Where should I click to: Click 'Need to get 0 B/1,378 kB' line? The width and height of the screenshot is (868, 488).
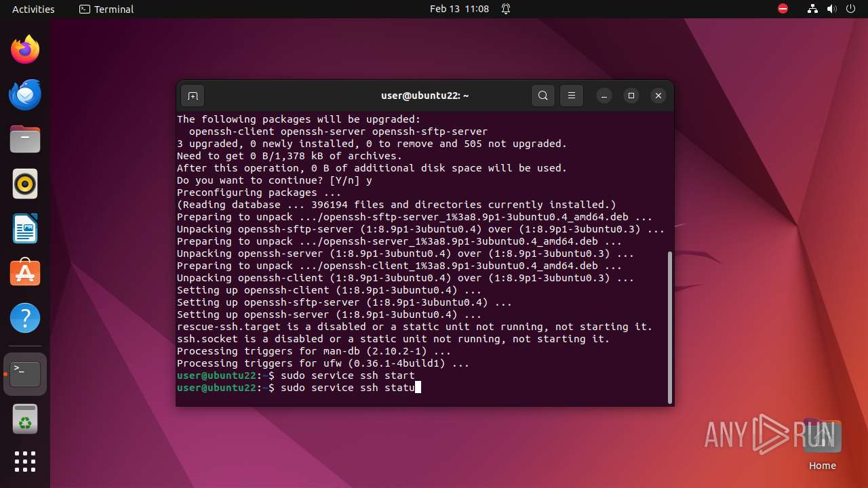point(290,156)
